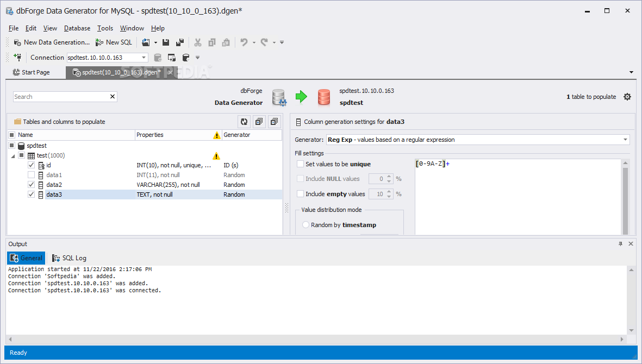Click the Collapse All tree icon

(x=275, y=122)
